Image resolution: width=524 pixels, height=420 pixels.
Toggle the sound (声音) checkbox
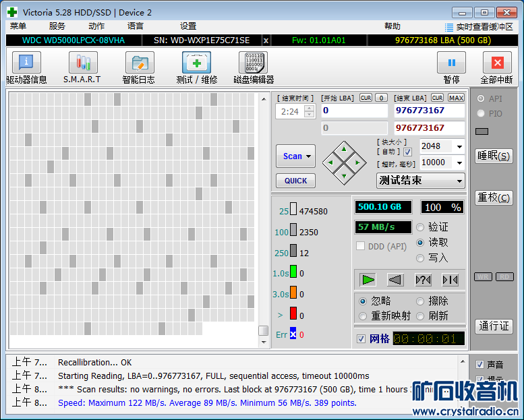479,364
